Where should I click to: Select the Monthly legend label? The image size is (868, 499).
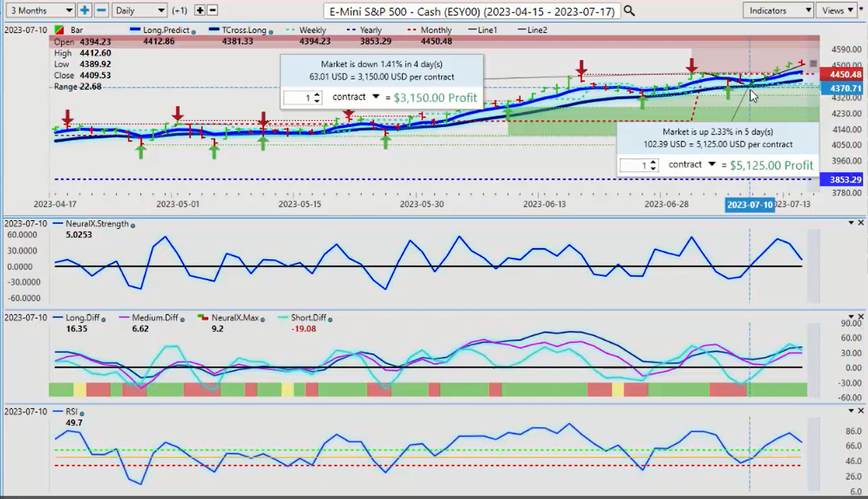pyautogui.click(x=436, y=30)
